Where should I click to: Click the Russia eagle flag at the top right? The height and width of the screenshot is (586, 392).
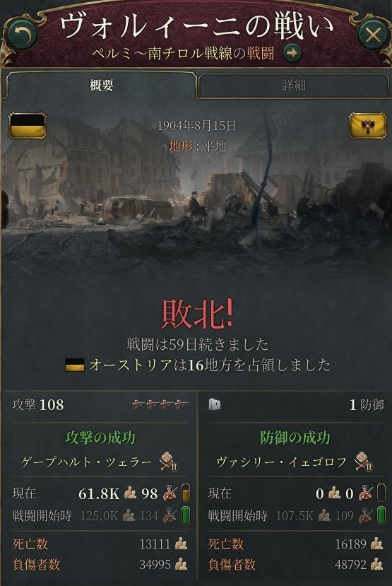[368, 126]
